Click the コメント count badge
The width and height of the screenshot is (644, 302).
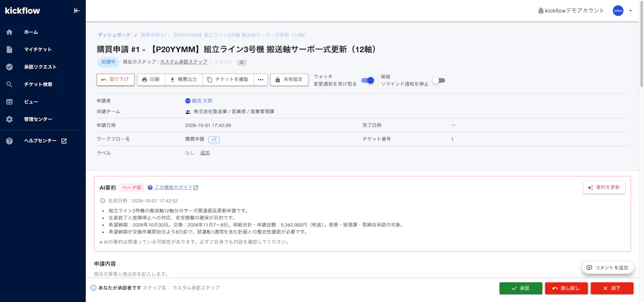(x=241, y=62)
